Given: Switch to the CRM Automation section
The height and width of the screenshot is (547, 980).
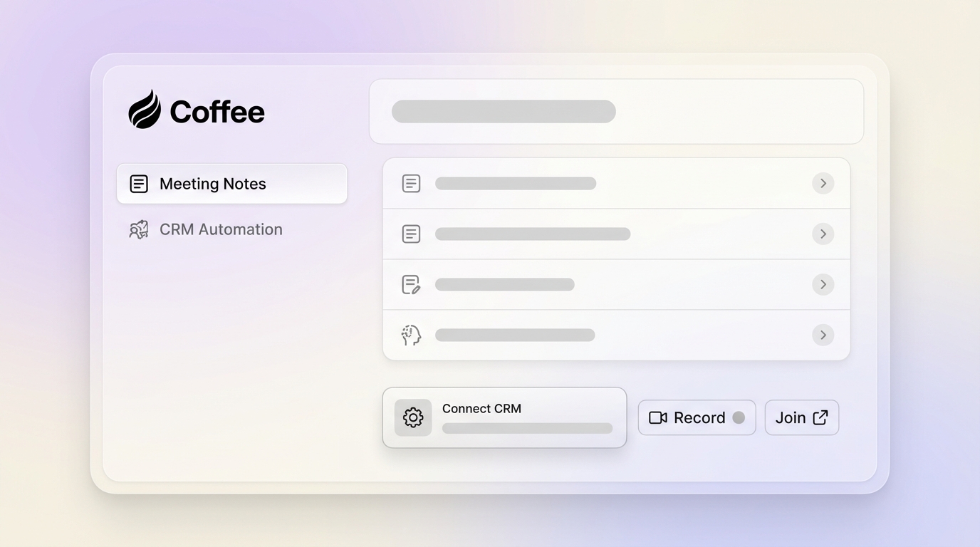Looking at the screenshot, I should pos(221,229).
